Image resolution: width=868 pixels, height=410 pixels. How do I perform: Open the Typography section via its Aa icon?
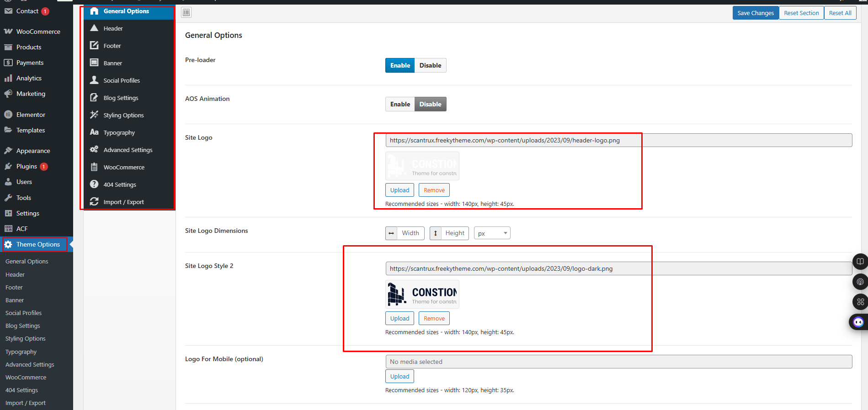coord(94,132)
